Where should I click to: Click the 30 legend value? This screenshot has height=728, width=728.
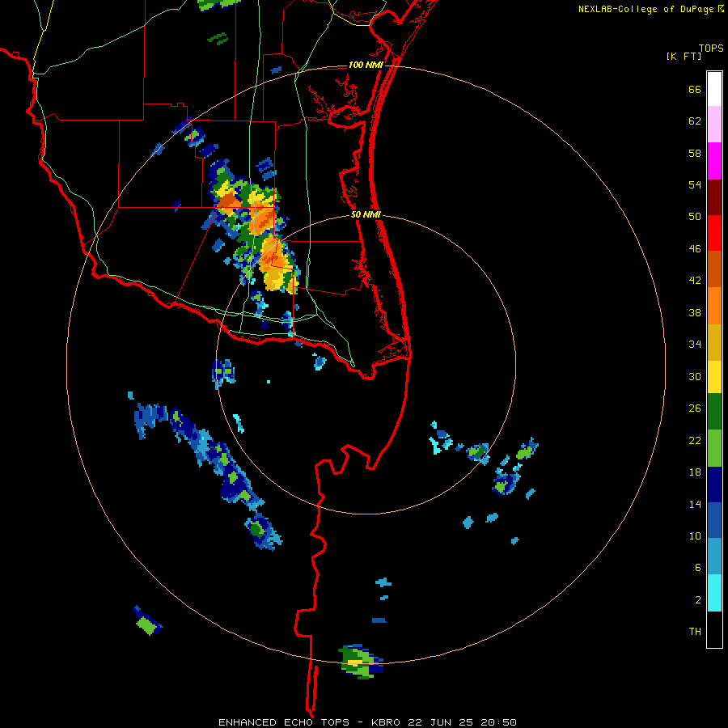point(695,376)
